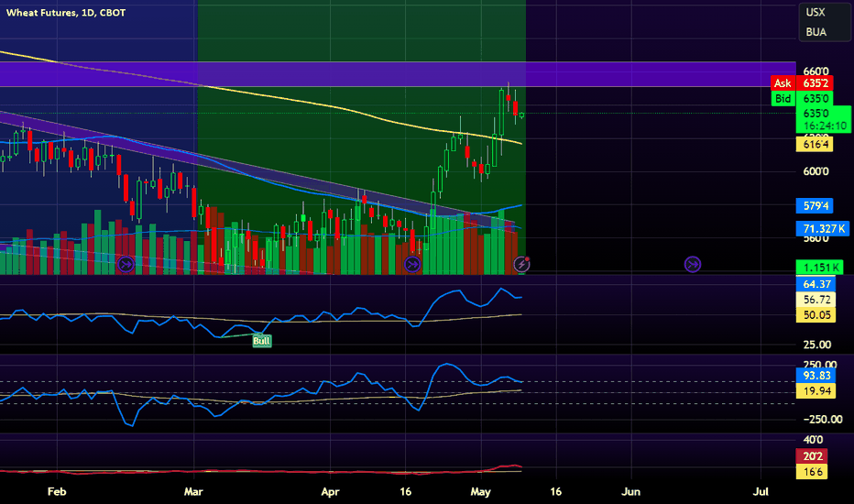Click the Feb date on time axis
This screenshot has height=504, width=854.
click(x=57, y=491)
